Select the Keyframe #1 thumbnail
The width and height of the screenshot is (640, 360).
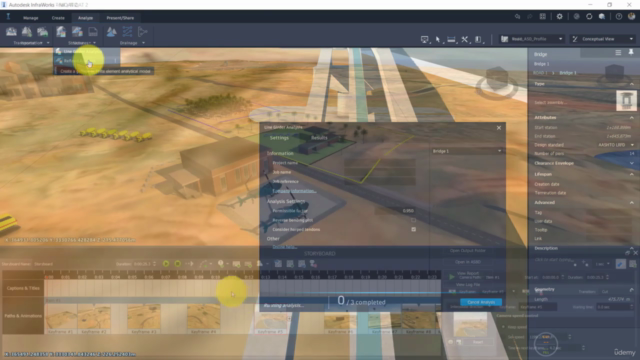60,318
